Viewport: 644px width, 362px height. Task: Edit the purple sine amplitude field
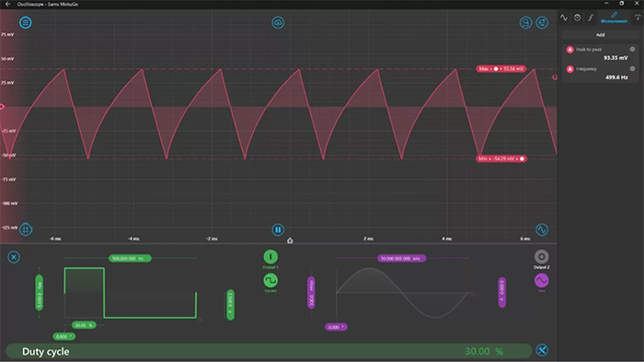[311, 293]
